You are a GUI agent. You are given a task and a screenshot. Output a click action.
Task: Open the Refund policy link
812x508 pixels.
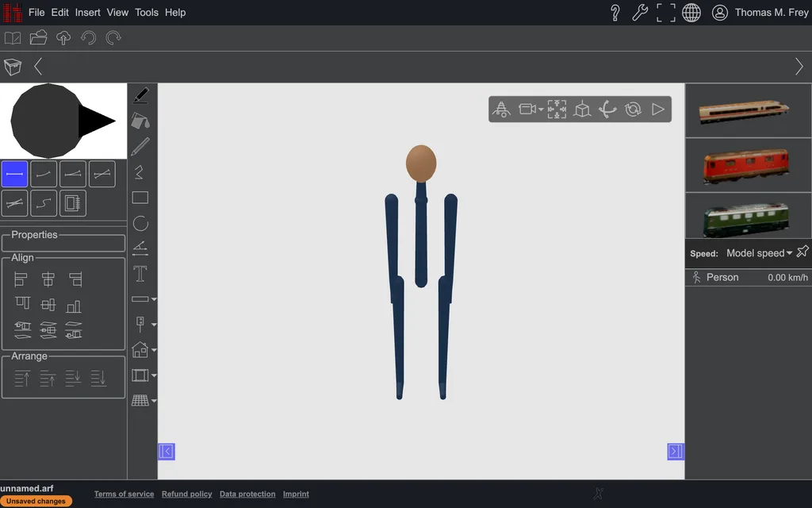(x=187, y=494)
